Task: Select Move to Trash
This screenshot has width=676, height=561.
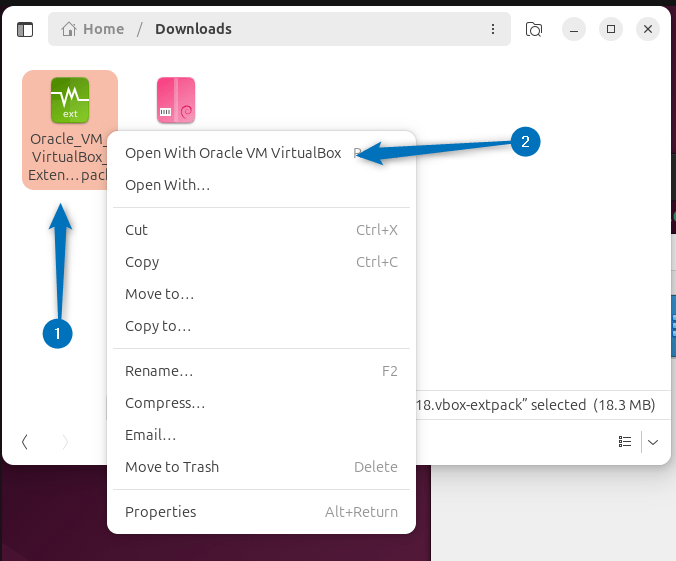Action: pyautogui.click(x=172, y=467)
